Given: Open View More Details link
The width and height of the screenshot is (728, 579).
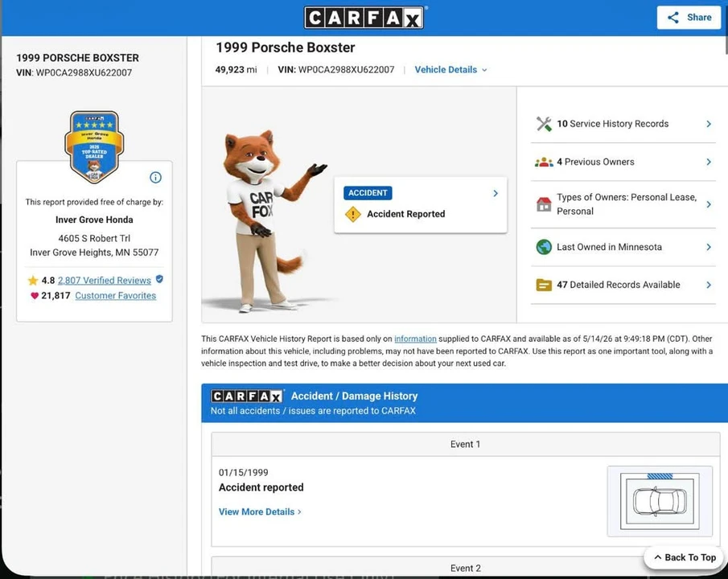Looking at the screenshot, I should [x=260, y=511].
